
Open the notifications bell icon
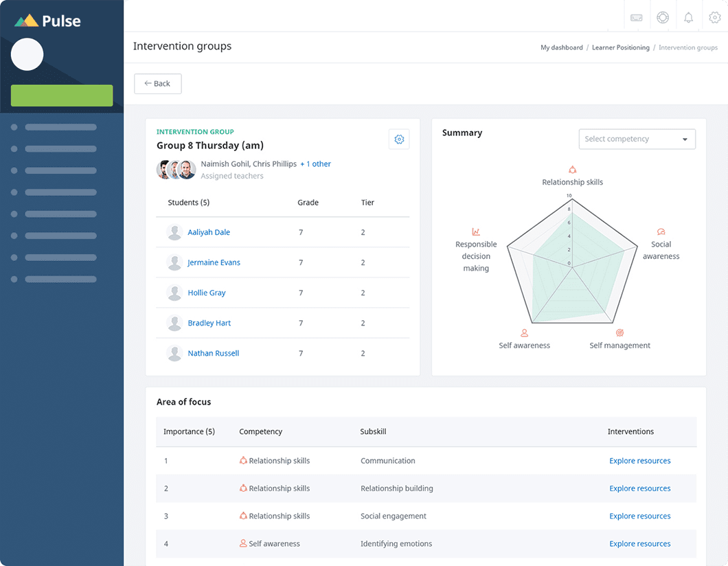(689, 18)
